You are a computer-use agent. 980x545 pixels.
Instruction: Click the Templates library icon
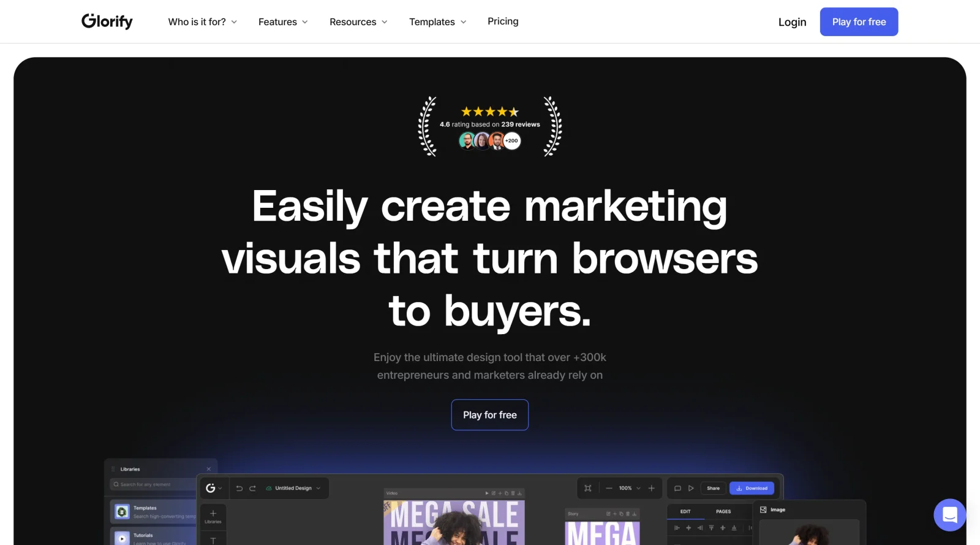tap(122, 511)
